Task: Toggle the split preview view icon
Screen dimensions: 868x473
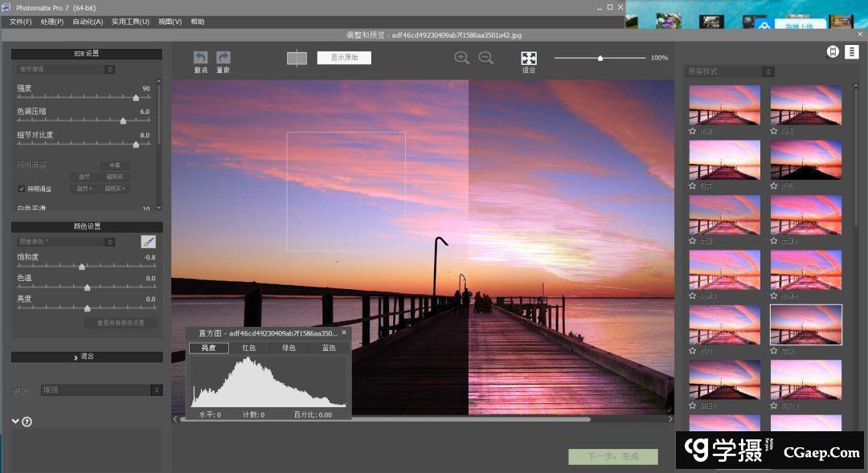Action: (x=297, y=58)
